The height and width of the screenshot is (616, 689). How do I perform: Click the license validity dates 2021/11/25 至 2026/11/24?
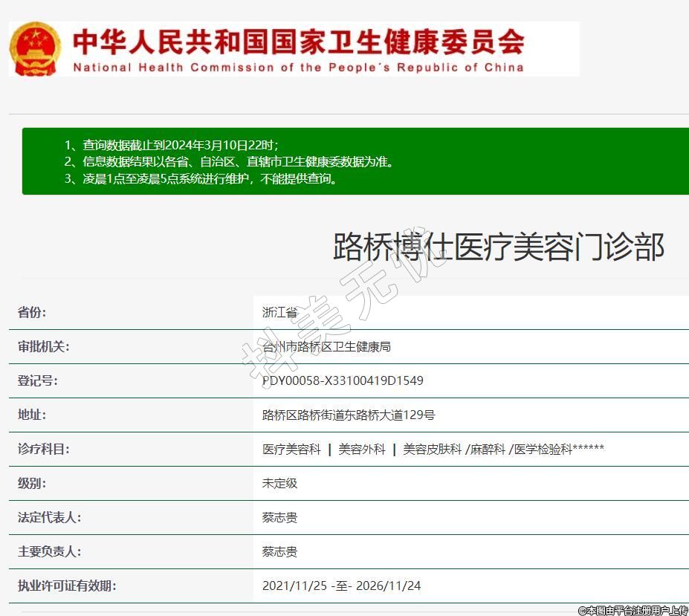[x=341, y=586]
